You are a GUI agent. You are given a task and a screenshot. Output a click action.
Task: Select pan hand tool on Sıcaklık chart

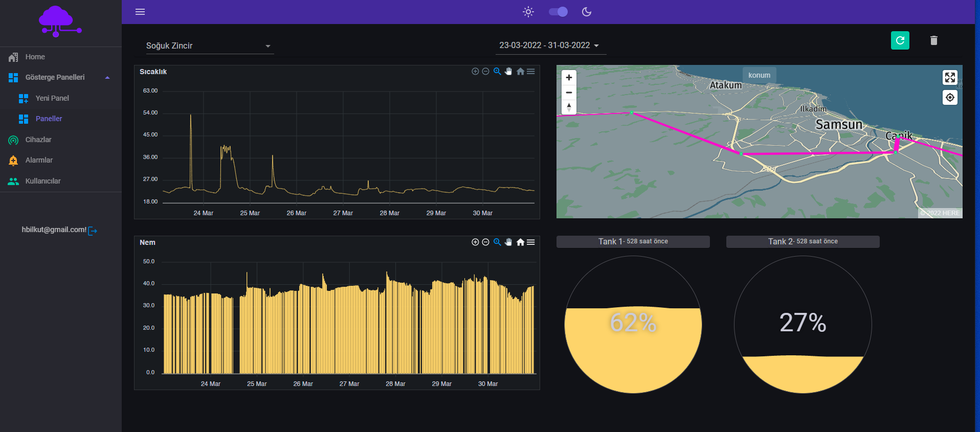508,72
